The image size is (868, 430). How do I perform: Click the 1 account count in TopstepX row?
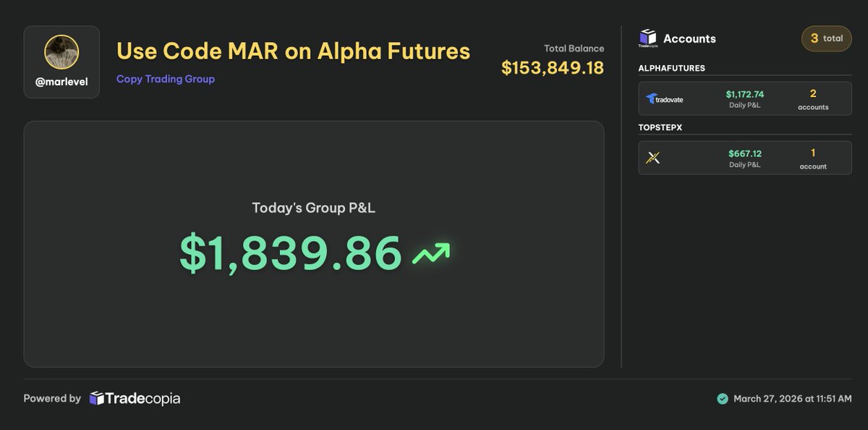point(813,159)
